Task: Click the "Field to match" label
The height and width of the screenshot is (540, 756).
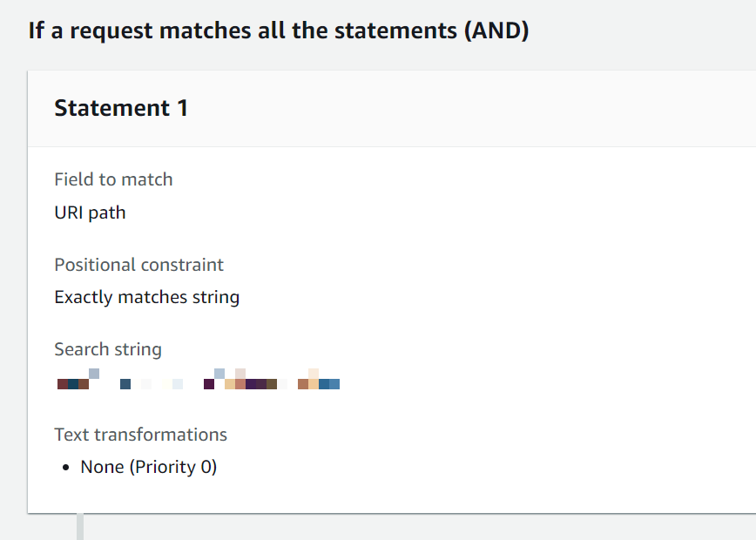Action: click(x=113, y=179)
